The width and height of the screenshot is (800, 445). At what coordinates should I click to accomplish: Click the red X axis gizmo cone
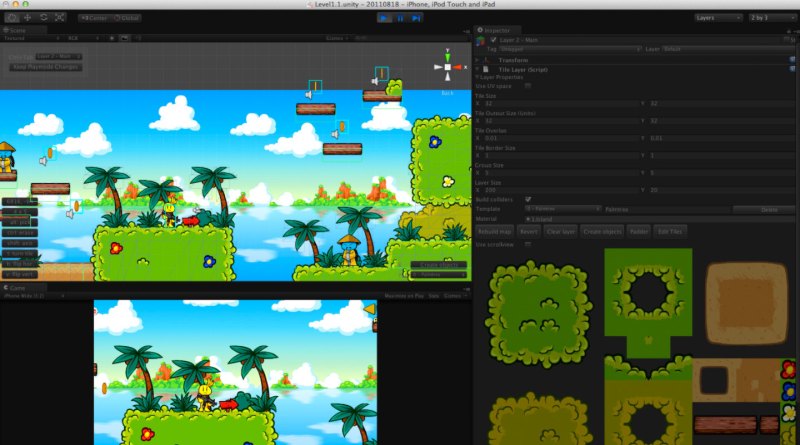[x=458, y=67]
